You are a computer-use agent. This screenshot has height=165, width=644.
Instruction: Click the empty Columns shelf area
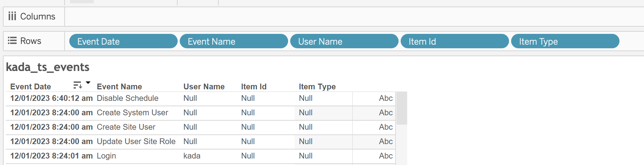pyautogui.click(x=354, y=17)
